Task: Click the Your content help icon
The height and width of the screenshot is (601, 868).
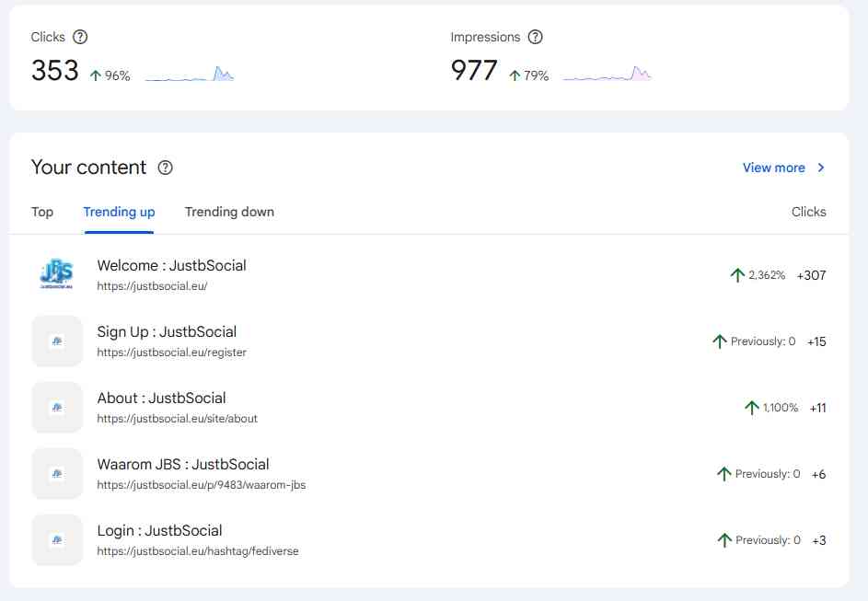Action: pos(166,168)
